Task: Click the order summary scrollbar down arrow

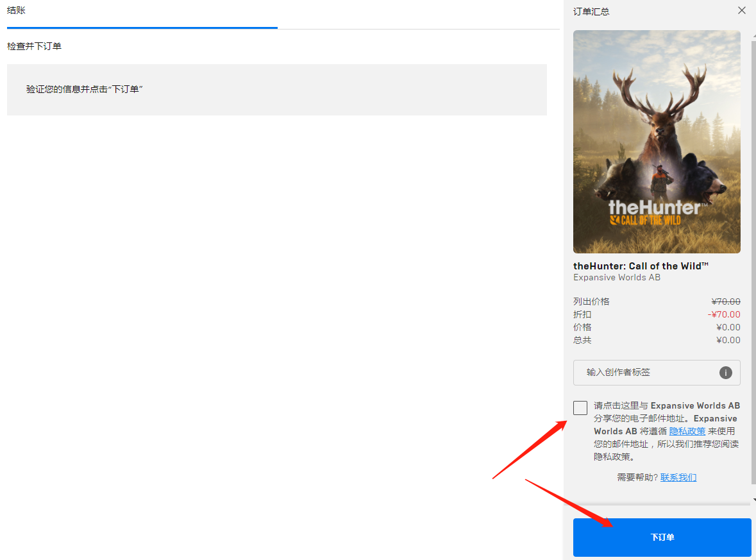Action: point(753,500)
